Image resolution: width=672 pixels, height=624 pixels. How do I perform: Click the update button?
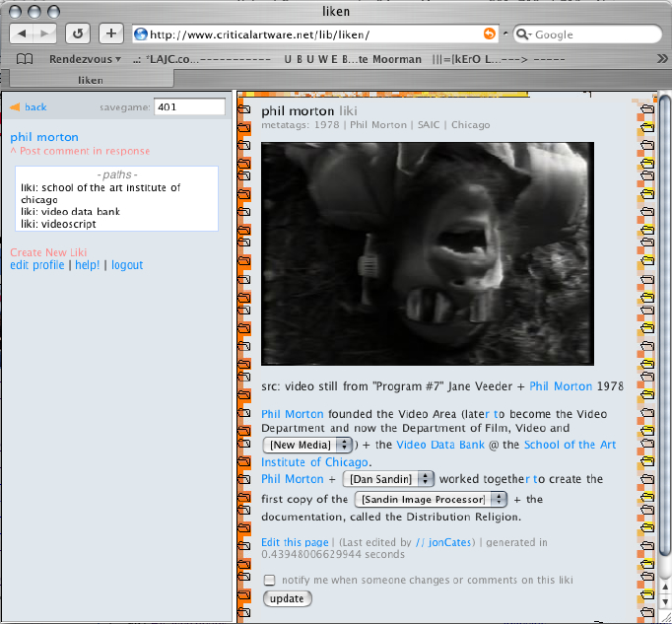pos(287,598)
